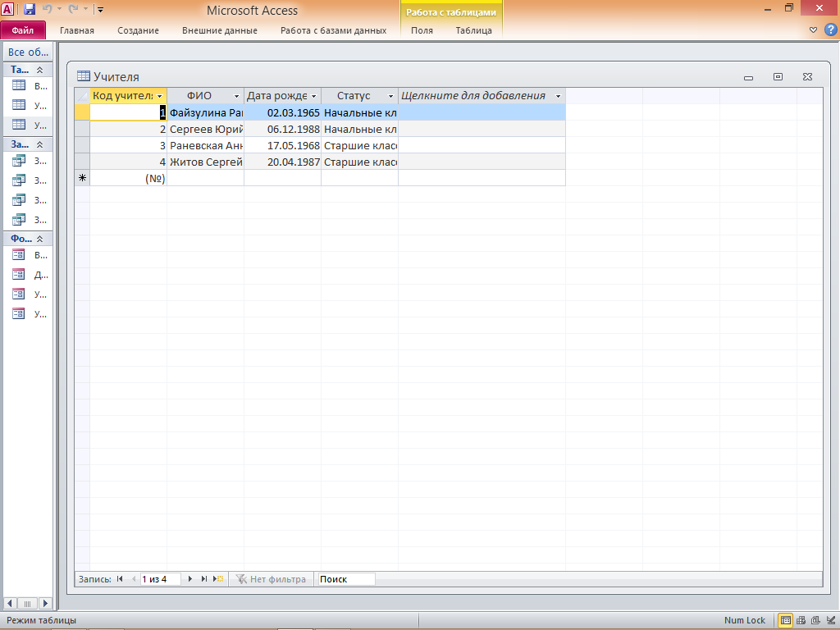Switch to the Главная ribbon tab
This screenshot has width=840, height=630.
[x=77, y=30]
